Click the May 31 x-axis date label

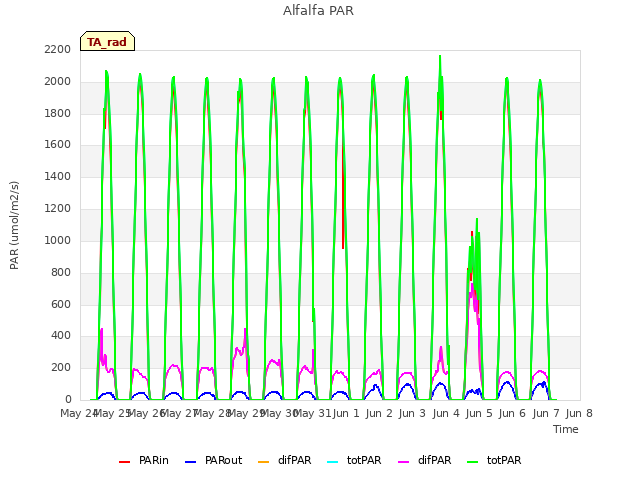pos(312,413)
